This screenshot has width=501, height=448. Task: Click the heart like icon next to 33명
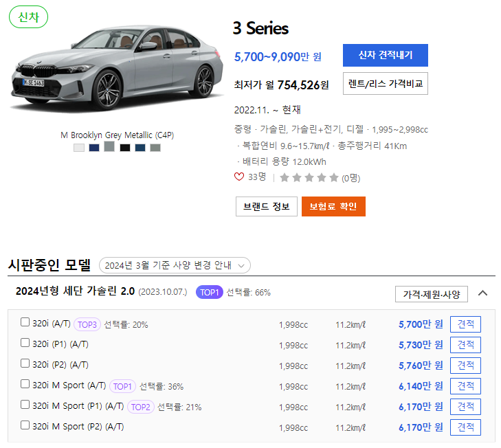[x=238, y=177]
